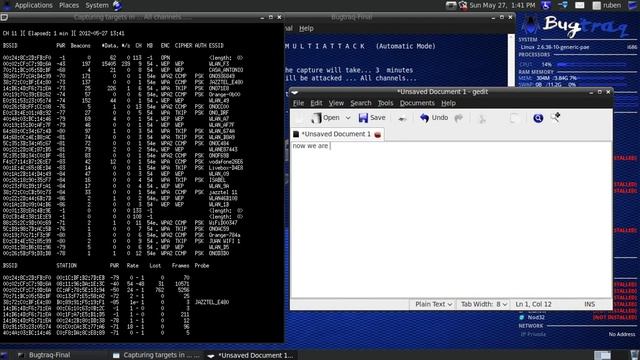The image size is (640, 360).
Task: Open the accessibility icon in top panel
Action: coord(546,5)
